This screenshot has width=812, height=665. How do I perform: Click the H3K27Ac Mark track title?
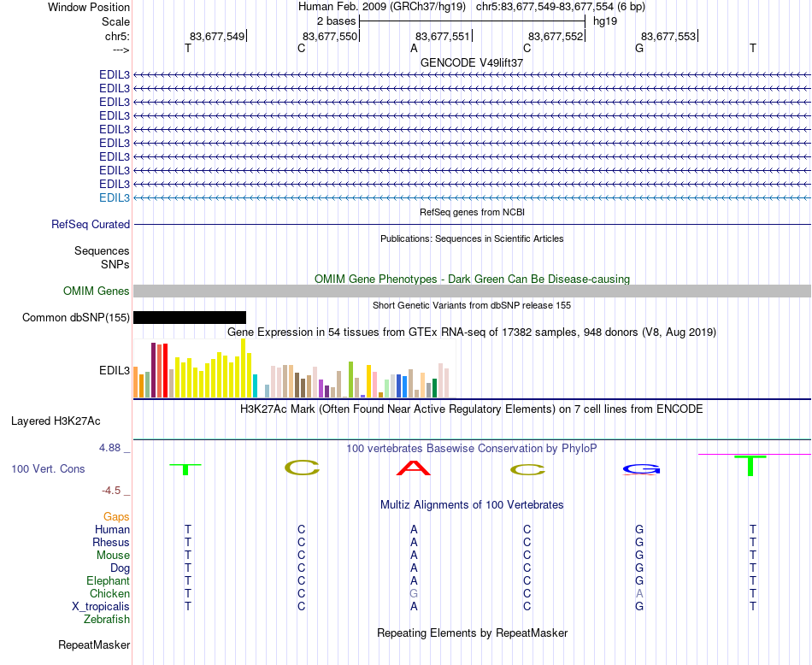(x=472, y=409)
